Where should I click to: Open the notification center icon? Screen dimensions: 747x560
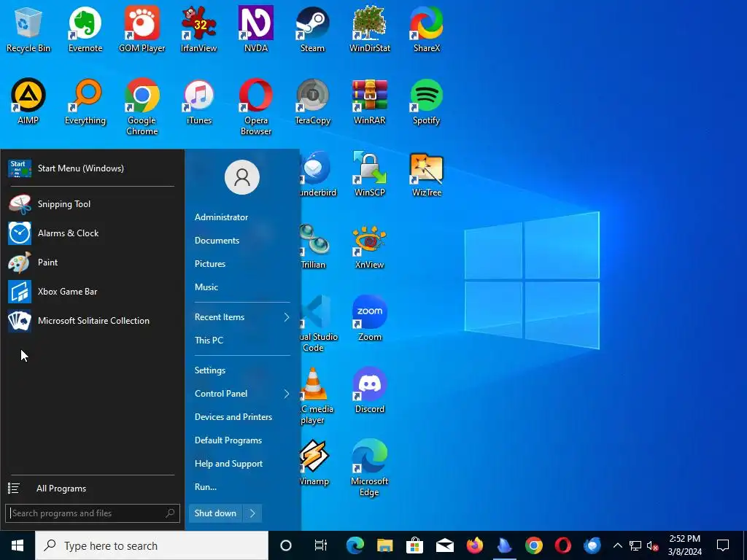[723, 545]
